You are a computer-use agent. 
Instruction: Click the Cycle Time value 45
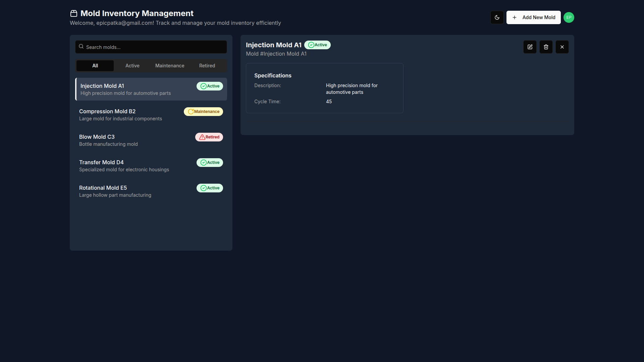pos(329,102)
